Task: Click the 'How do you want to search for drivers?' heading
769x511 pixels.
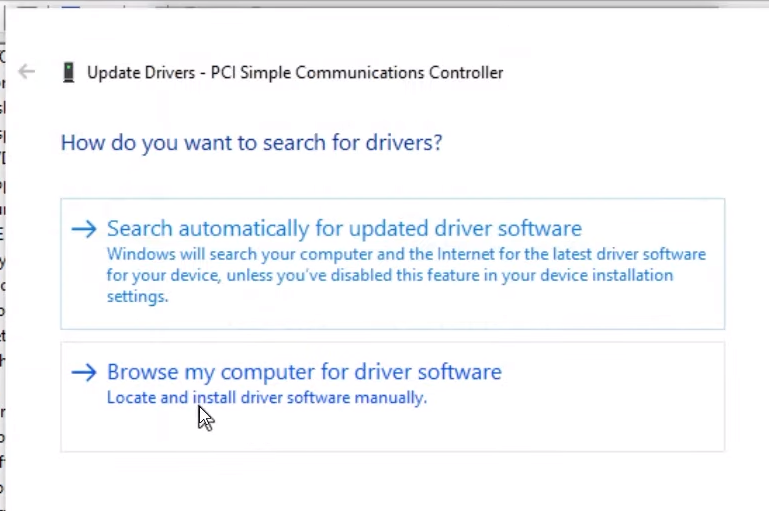Action: click(x=251, y=143)
